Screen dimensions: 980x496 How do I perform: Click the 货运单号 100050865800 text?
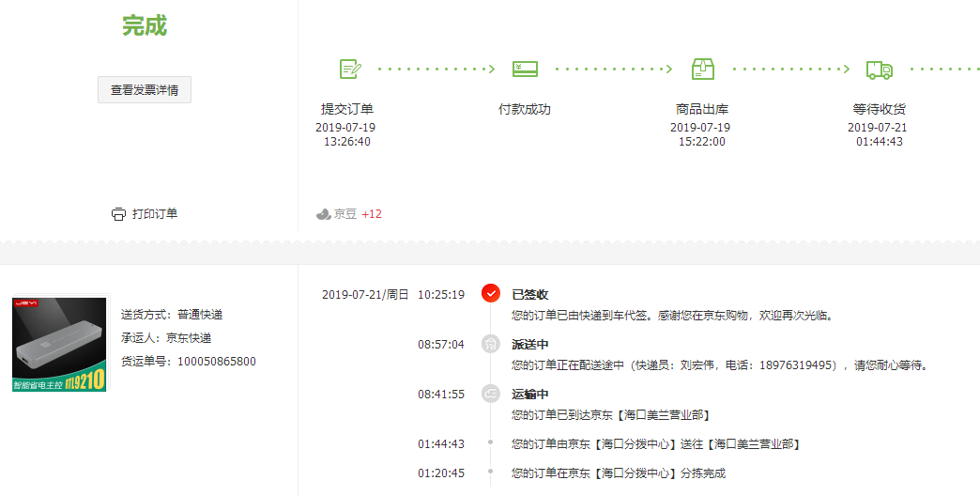click(x=188, y=362)
